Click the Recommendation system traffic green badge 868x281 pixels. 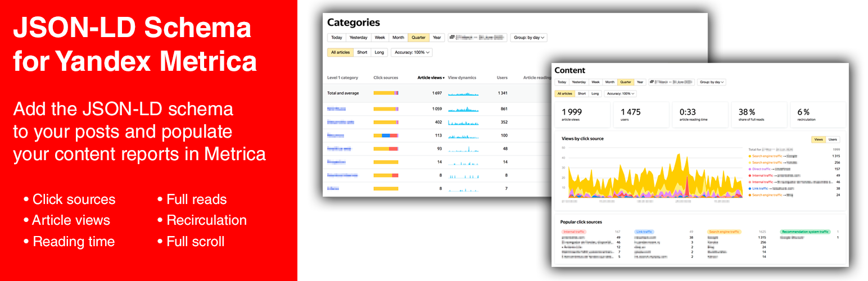point(804,232)
